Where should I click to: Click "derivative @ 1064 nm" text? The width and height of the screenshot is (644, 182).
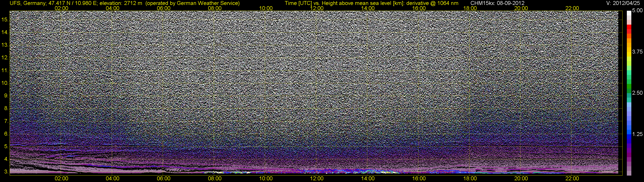[432, 3]
